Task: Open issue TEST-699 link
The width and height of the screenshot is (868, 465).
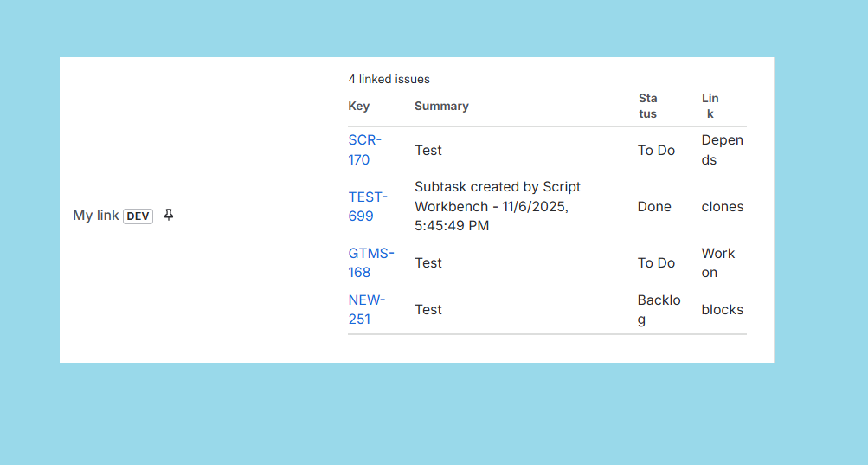Action: click(368, 206)
